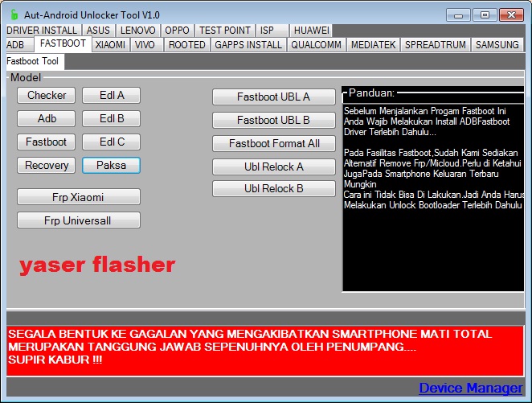Viewport: 532px width, 403px height.
Task: Click the Checker button
Action: [47, 95]
